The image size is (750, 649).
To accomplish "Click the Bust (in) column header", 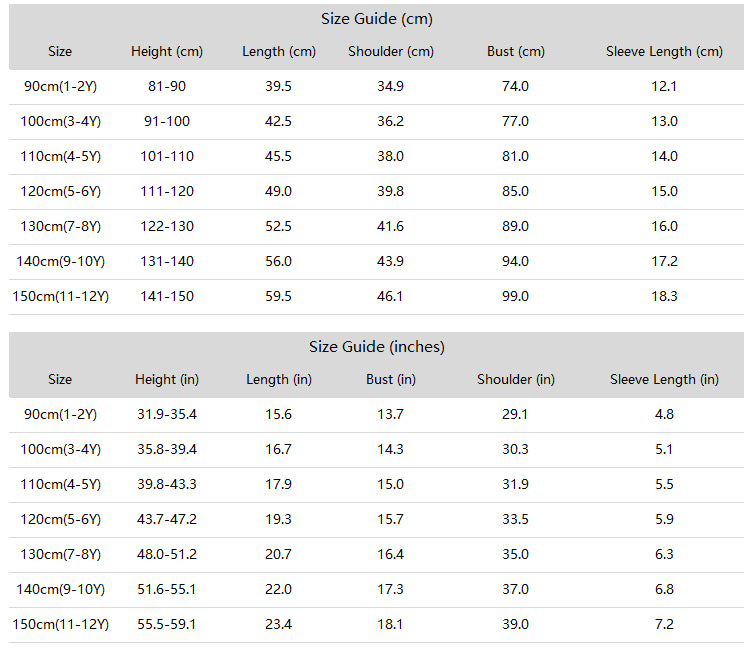I will tap(391, 380).
